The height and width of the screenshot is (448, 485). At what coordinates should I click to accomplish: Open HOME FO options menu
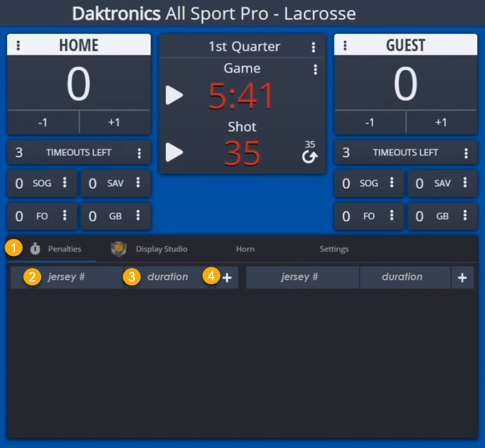tap(65, 215)
